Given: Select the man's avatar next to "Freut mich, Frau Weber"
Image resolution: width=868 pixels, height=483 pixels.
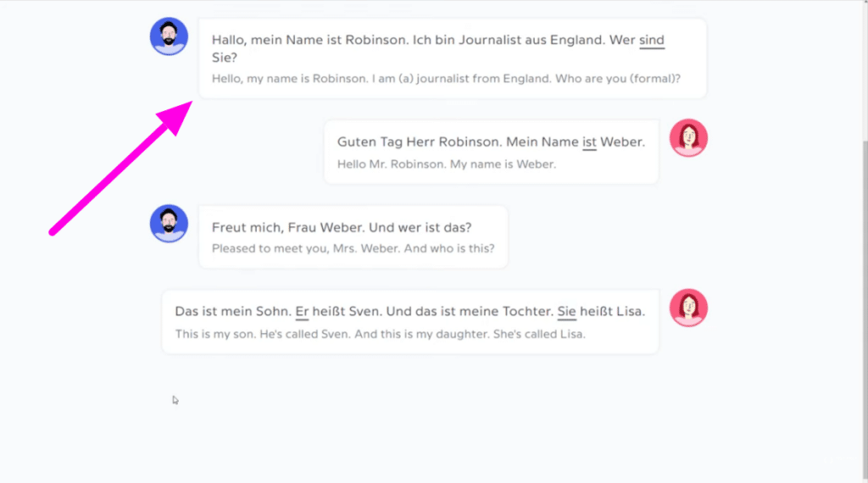Looking at the screenshot, I should 169,224.
